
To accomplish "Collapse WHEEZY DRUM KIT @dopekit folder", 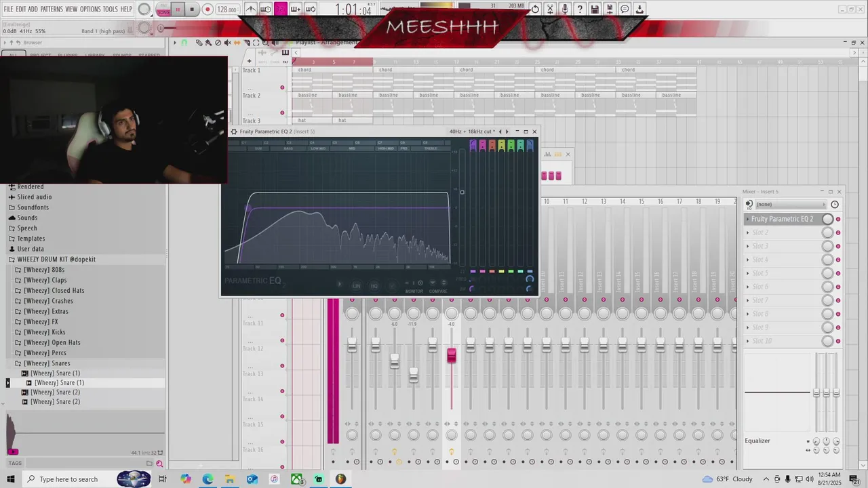I will [56, 260].
